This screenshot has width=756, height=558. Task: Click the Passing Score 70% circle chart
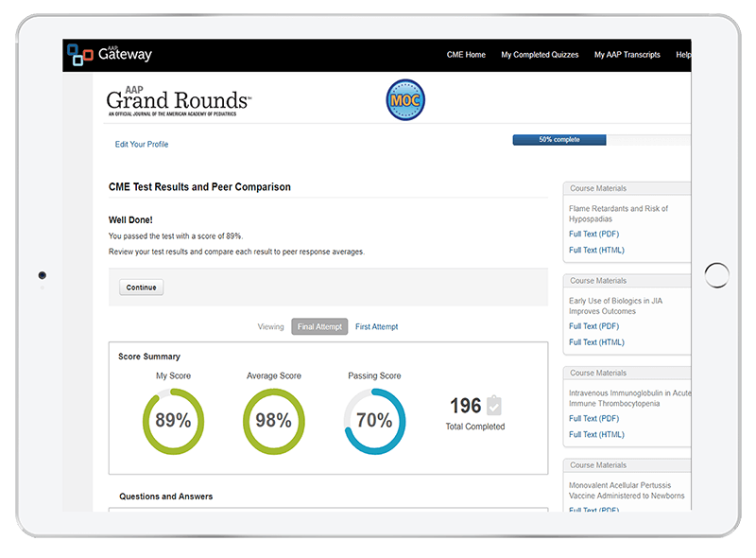coord(374,421)
